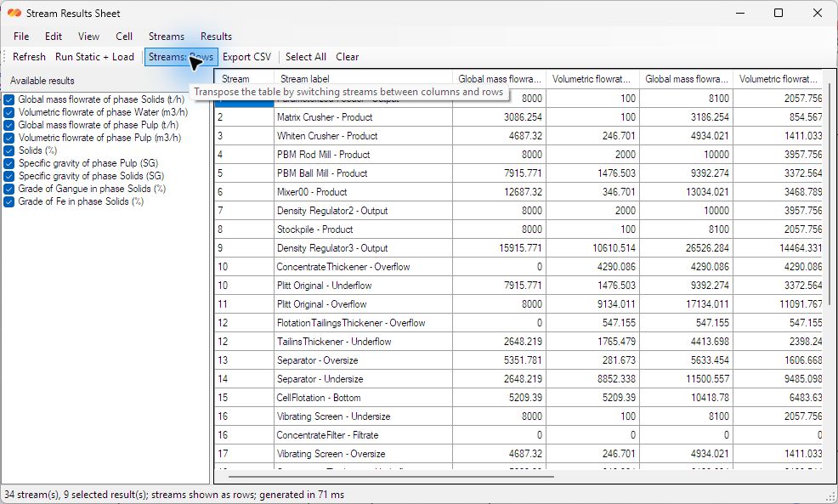Open the View menu
Image resolution: width=838 pixels, height=504 pixels.
click(x=88, y=37)
